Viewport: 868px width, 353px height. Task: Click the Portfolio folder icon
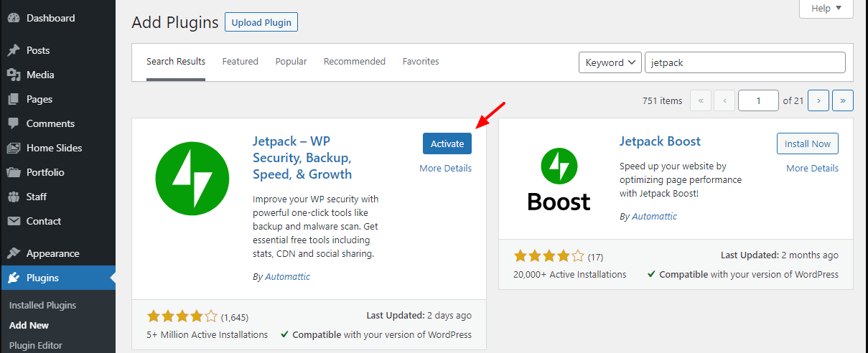(13, 172)
